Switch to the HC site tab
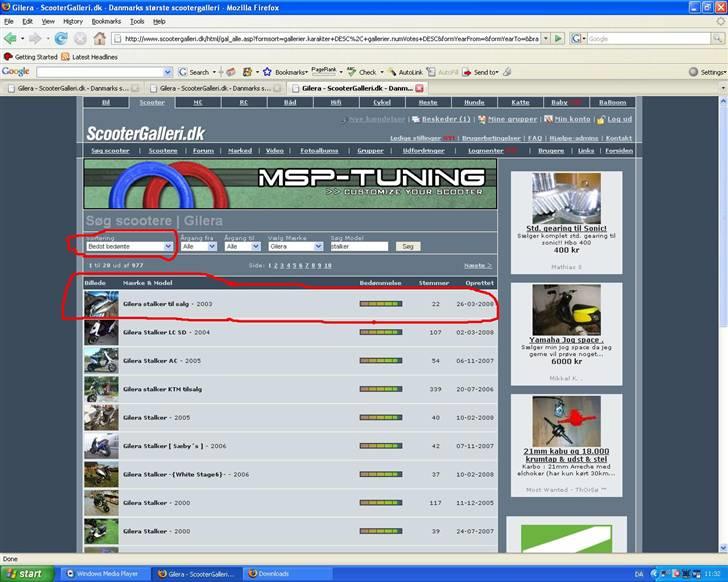Viewport: 728px width, 582px height. tap(198, 102)
